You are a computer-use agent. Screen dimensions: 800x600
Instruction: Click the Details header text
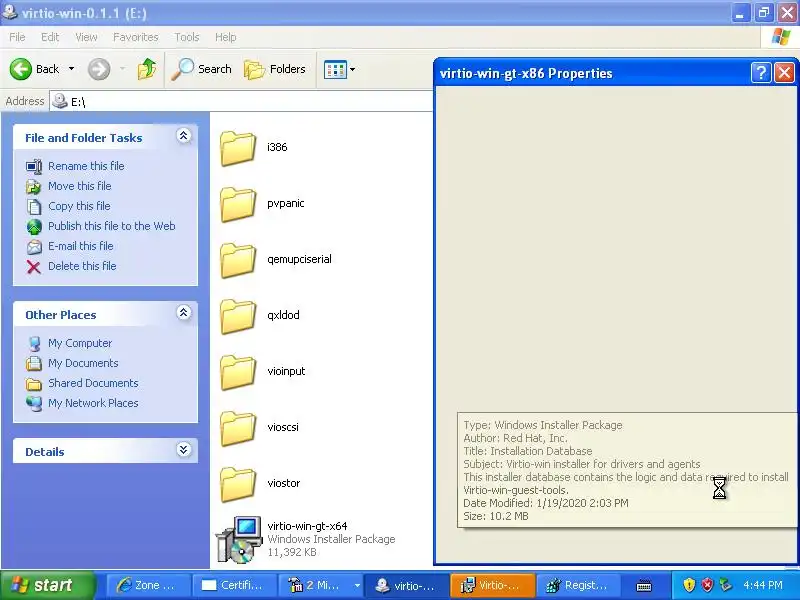click(45, 452)
